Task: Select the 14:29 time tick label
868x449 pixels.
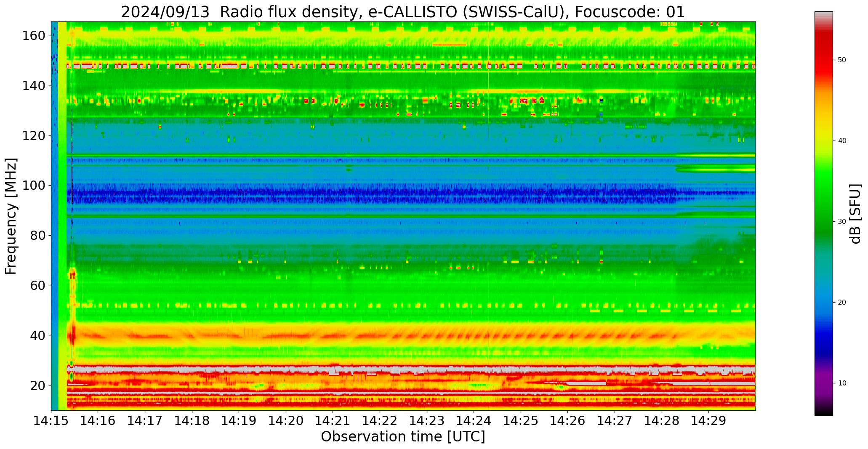Action: pyautogui.click(x=708, y=420)
